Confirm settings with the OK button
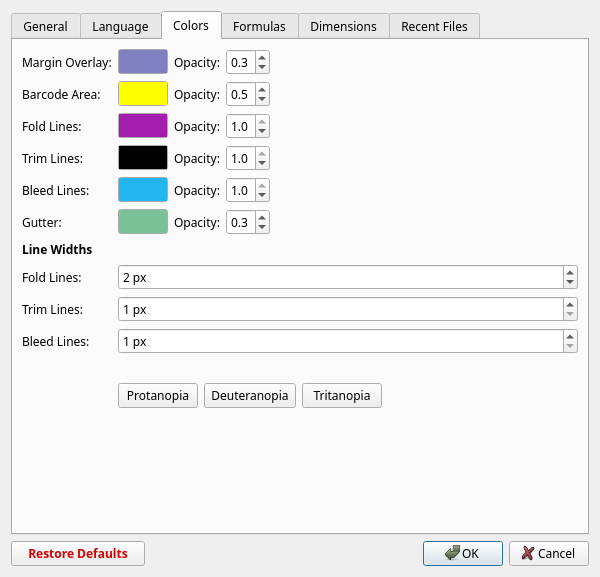The height and width of the screenshot is (577, 600). (462, 553)
